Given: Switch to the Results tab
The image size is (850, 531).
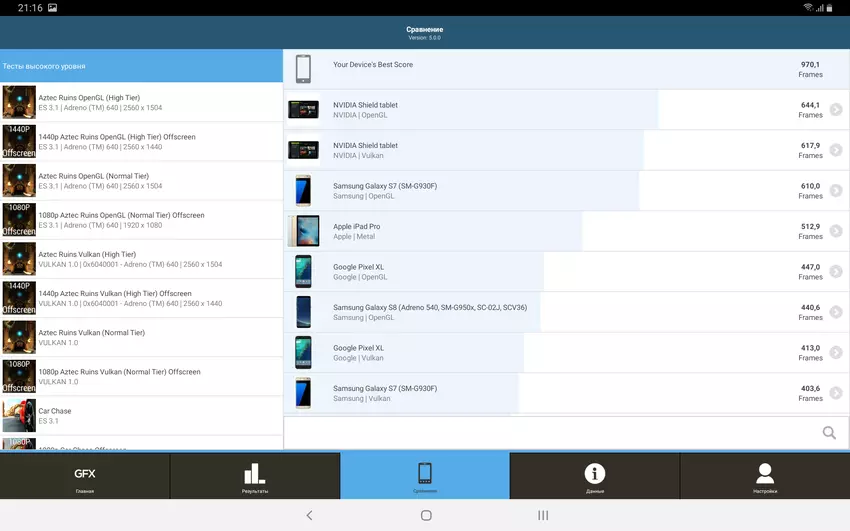Looking at the screenshot, I should point(255,476).
